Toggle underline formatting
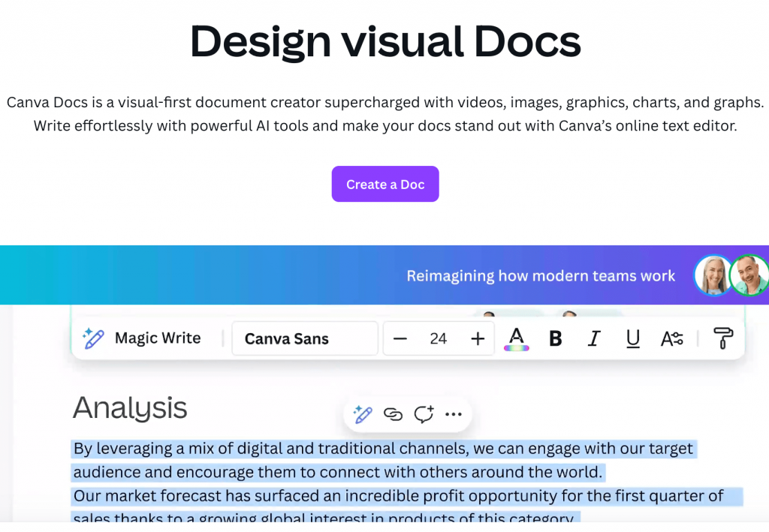 [632, 338]
